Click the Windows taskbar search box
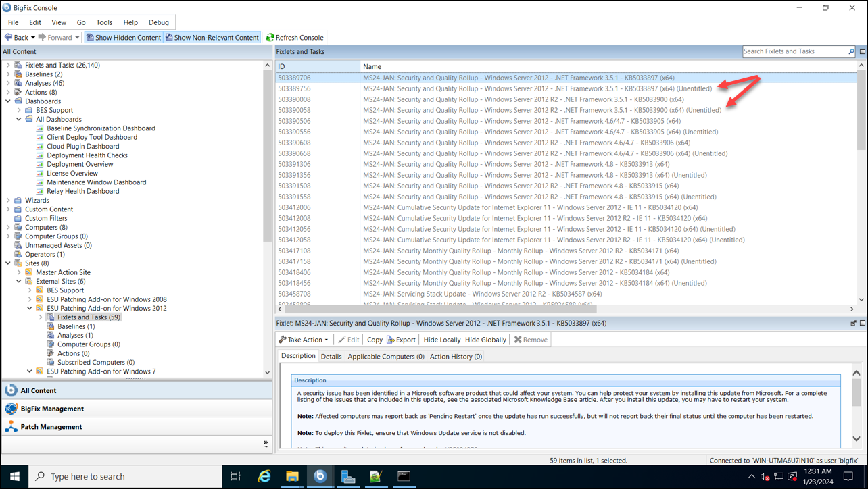 125,476
